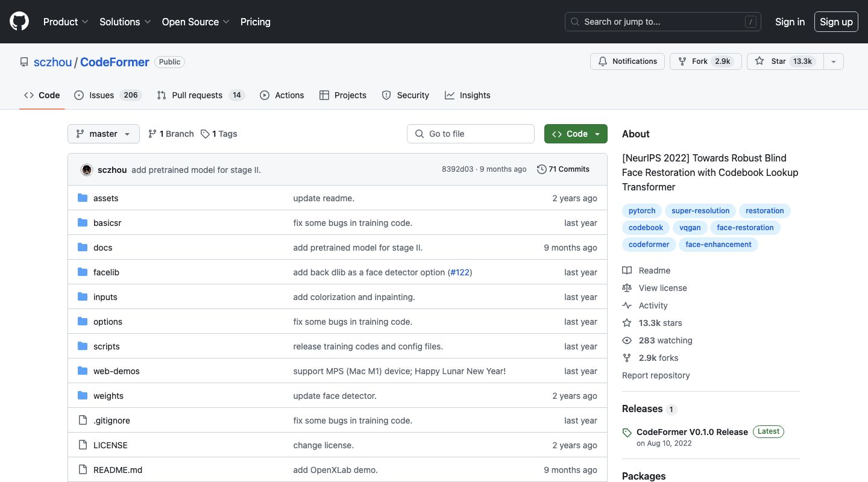Image resolution: width=868 pixels, height=482 pixels.
Task: Select the pytorch topic tag
Action: click(642, 211)
